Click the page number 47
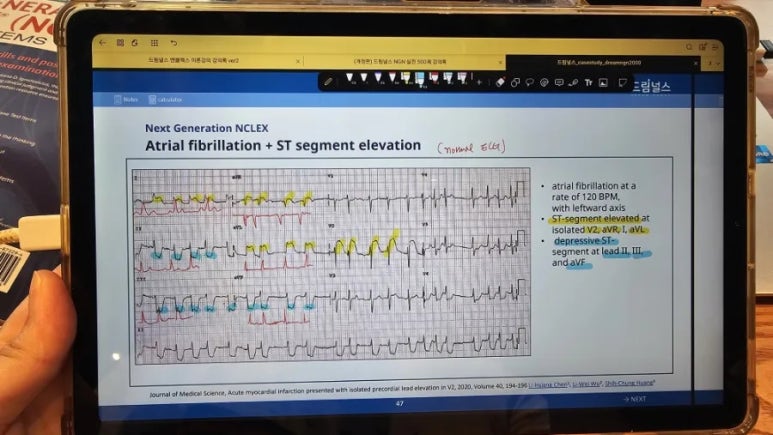 tap(400, 403)
